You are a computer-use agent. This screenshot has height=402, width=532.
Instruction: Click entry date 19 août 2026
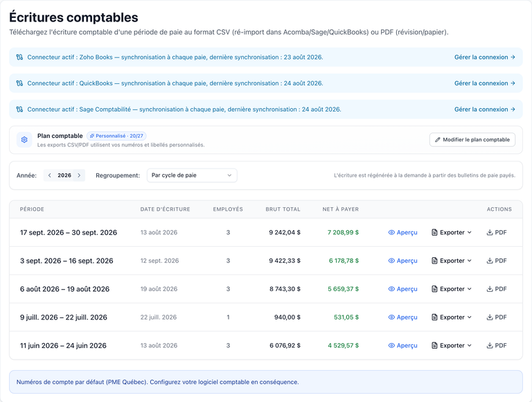point(159,289)
